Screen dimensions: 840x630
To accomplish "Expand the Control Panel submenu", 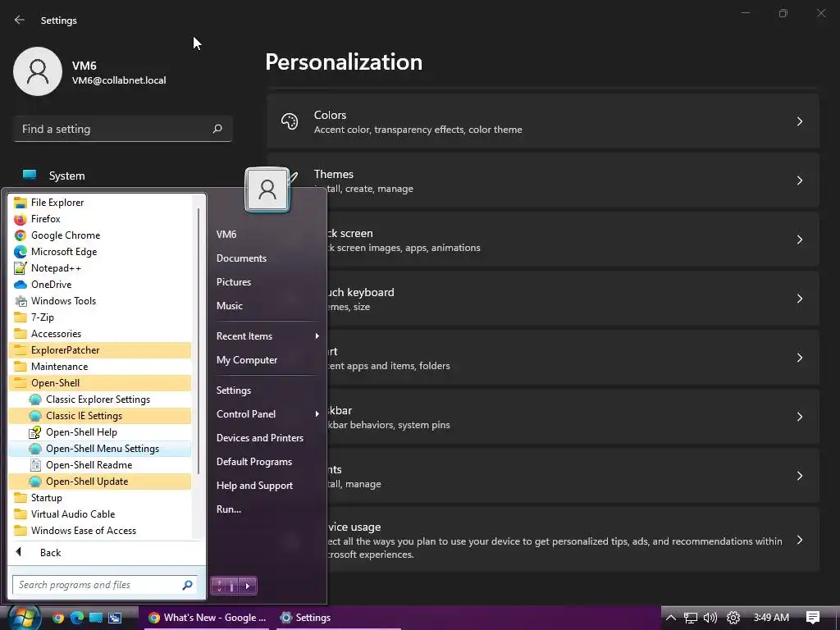I will [267, 414].
